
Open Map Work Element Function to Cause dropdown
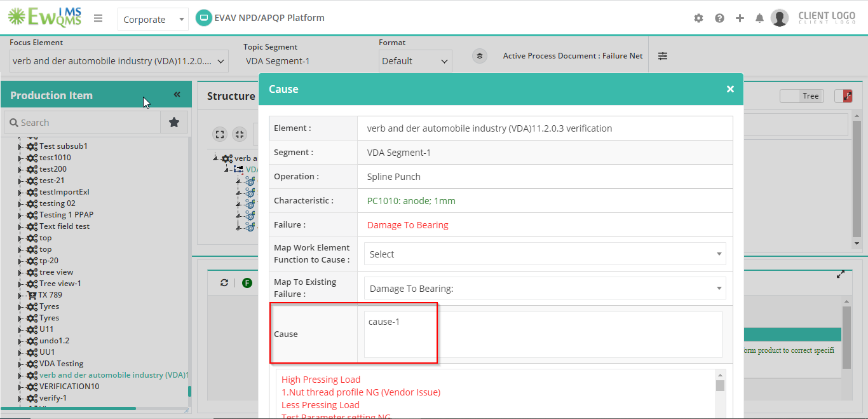click(545, 254)
